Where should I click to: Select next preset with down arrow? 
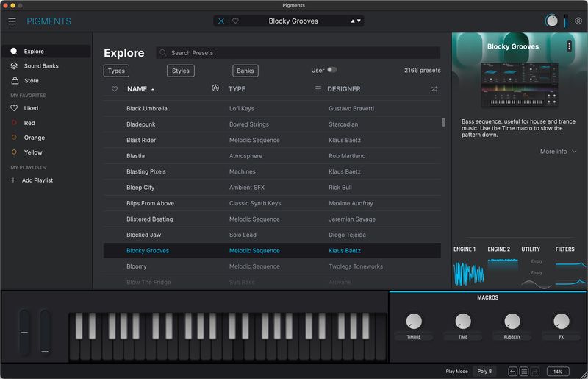tap(359, 21)
